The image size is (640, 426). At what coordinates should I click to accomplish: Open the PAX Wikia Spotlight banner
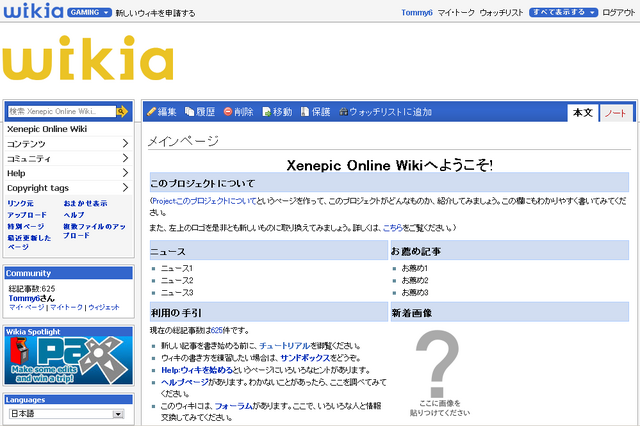69,361
